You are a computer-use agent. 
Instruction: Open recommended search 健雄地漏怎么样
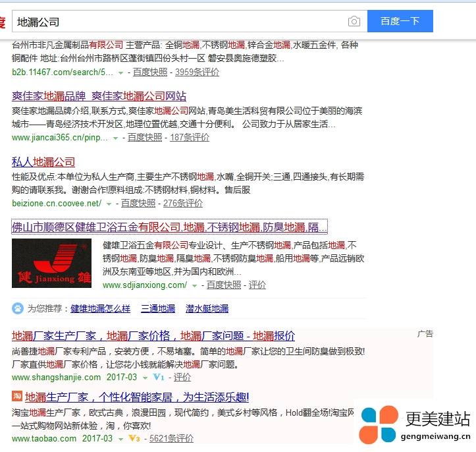[100, 309]
